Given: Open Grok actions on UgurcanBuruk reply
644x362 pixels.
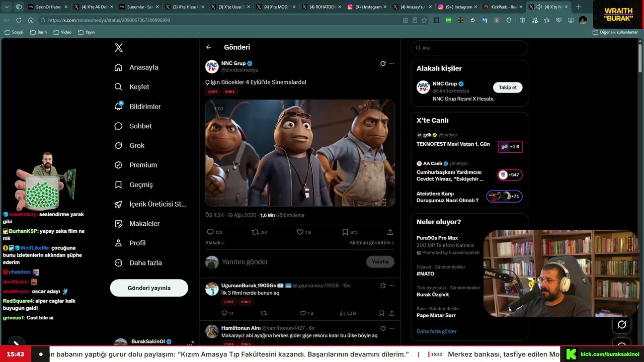Looking at the screenshot, I should (x=383, y=286).
